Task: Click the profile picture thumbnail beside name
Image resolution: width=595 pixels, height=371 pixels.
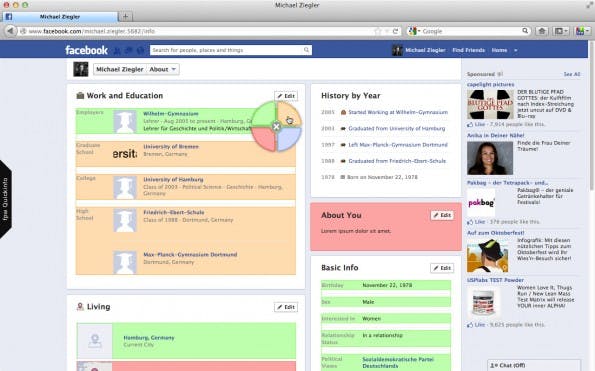Action: coord(81,69)
